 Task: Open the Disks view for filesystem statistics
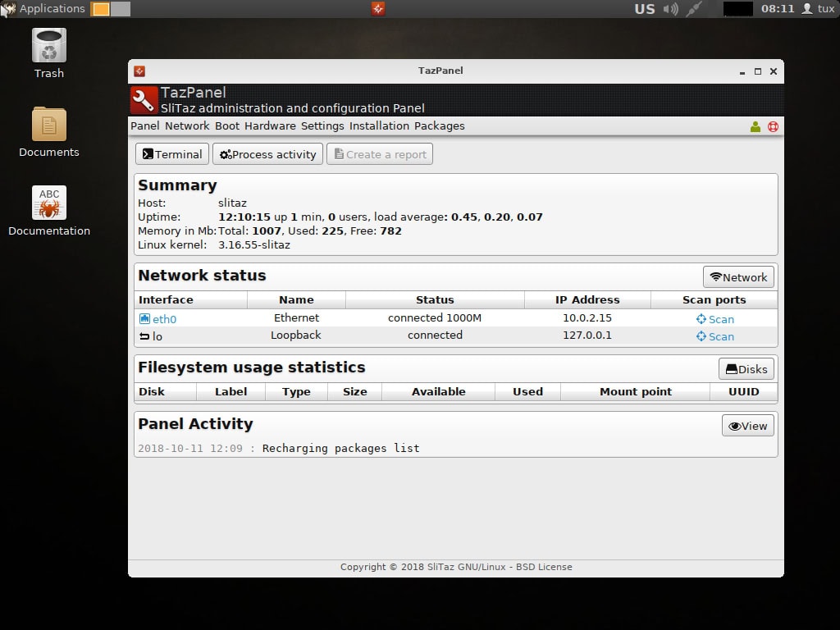pyautogui.click(x=746, y=368)
